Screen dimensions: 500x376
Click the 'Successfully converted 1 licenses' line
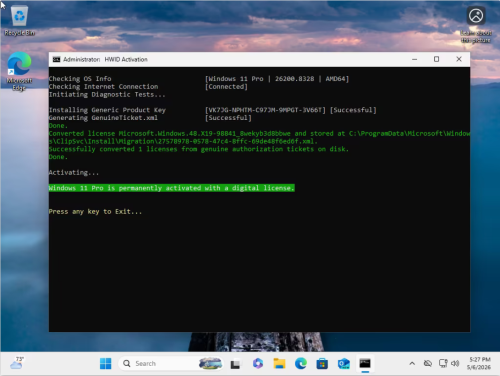click(199, 149)
